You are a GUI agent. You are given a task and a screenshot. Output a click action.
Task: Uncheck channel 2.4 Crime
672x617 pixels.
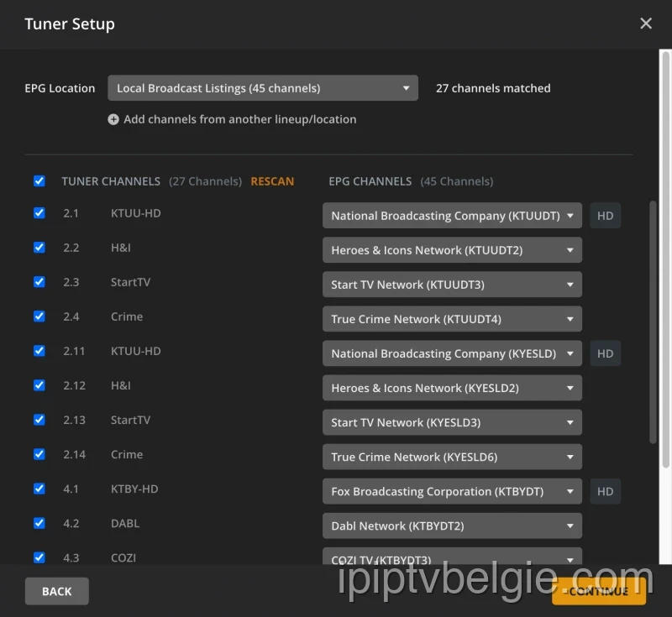[x=39, y=316]
